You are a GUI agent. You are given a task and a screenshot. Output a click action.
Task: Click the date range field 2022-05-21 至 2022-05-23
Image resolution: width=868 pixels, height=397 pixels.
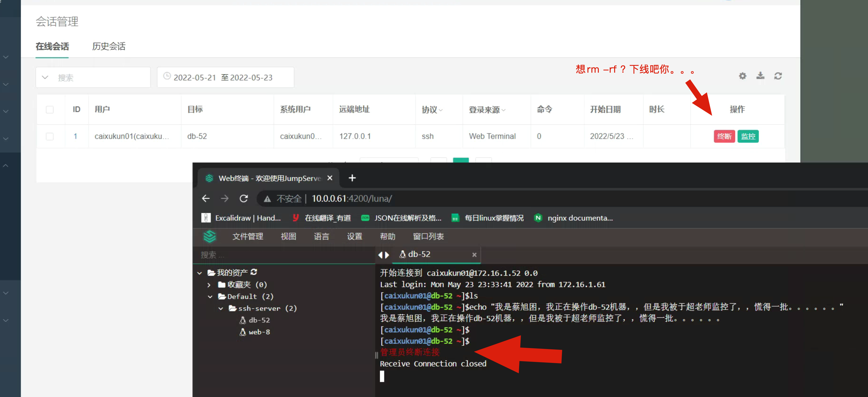coord(225,77)
